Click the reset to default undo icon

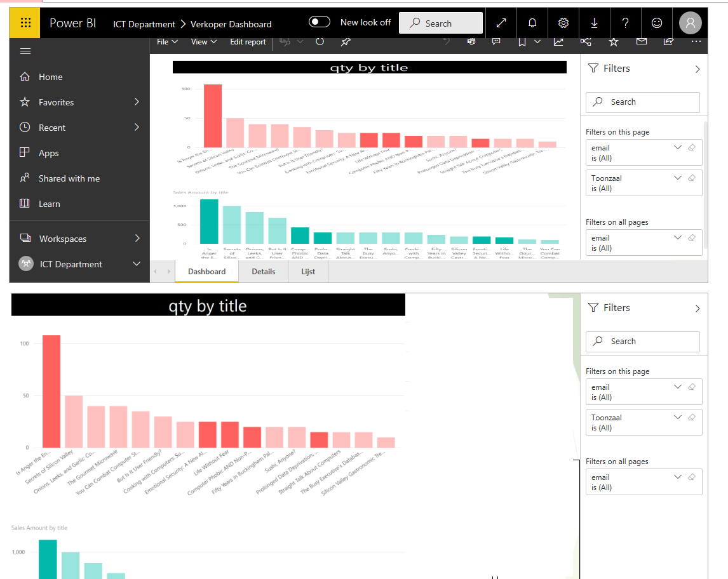click(x=446, y=42)
